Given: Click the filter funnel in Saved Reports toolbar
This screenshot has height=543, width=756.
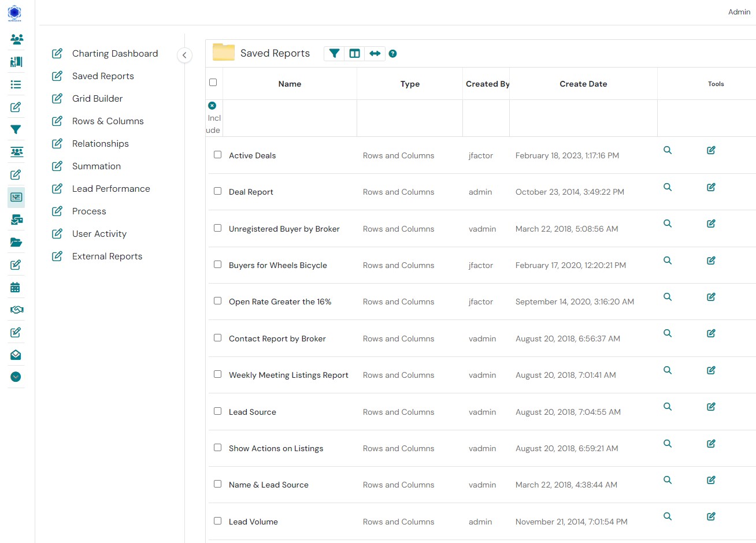Looking at the screenshot, I should coord(334,54).
